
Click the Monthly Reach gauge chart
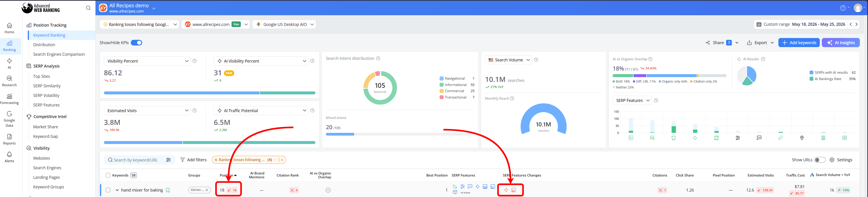pyautogui.click(x=543, y=119)
